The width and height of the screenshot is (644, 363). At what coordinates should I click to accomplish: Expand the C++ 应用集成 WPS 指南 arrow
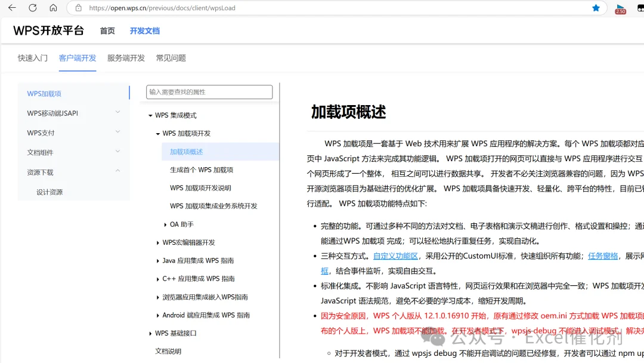[157, 279]
